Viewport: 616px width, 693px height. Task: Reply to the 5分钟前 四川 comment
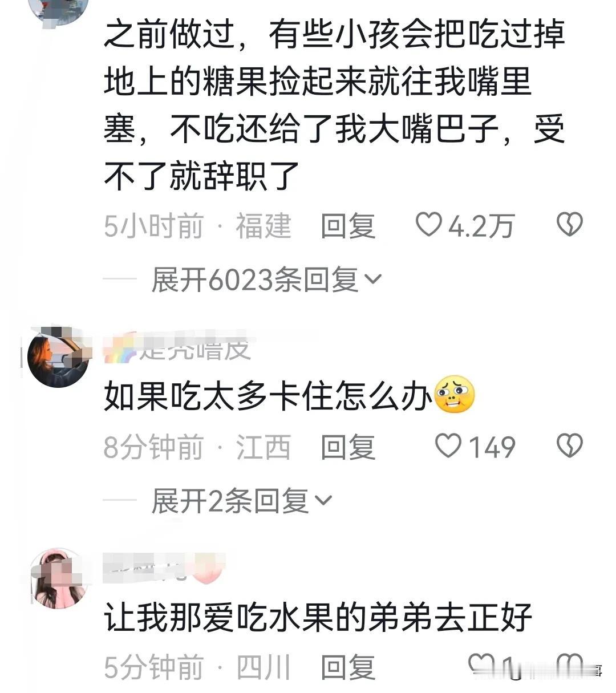tap(348, 667)
